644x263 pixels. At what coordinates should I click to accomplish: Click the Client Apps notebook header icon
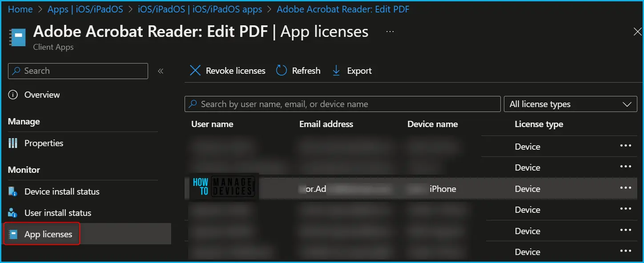18,37
